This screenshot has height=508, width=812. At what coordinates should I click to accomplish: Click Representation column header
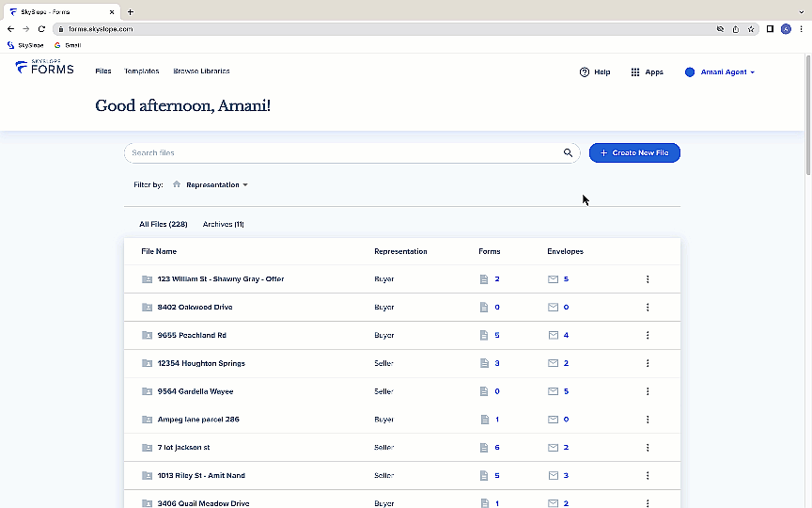click(x=400, y=251)
